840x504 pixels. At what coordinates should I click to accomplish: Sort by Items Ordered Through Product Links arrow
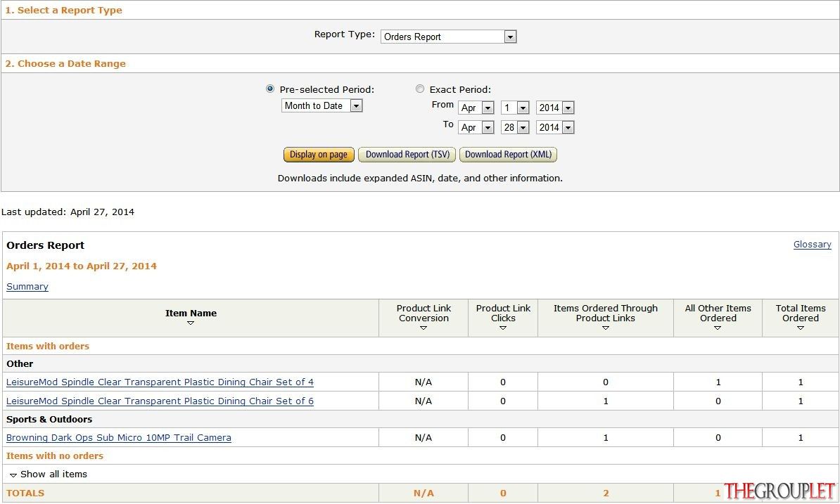pyautogui.click(x=605, y=328)
